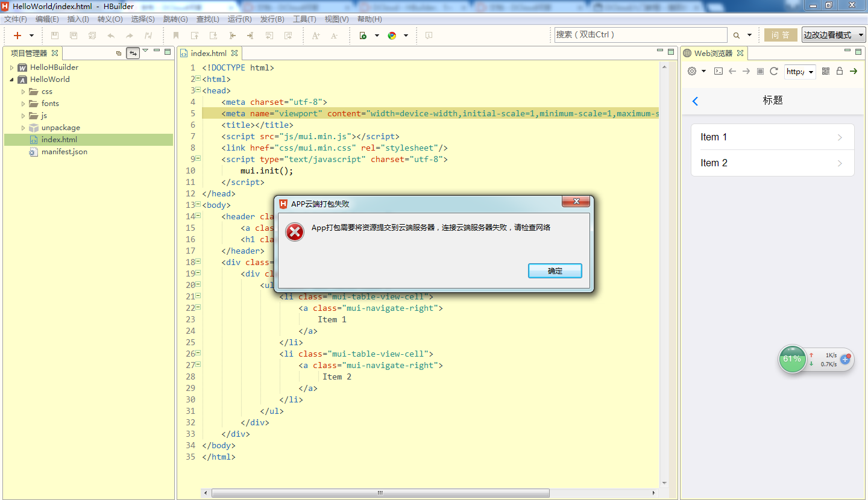Click the red plus New button
The height and width of the screenshot is (500, 868).
pyautogui.click(x=17, y=36)
